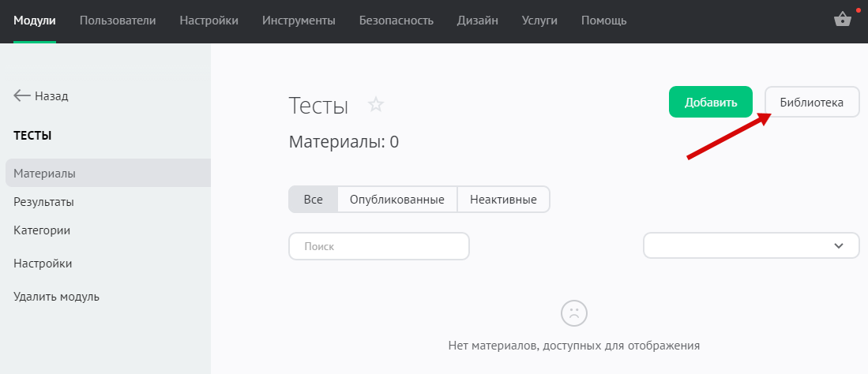This screenshot has height=374, width=868.
Task: Mark Тесты as favorite with star
Action: pos(376,104)
